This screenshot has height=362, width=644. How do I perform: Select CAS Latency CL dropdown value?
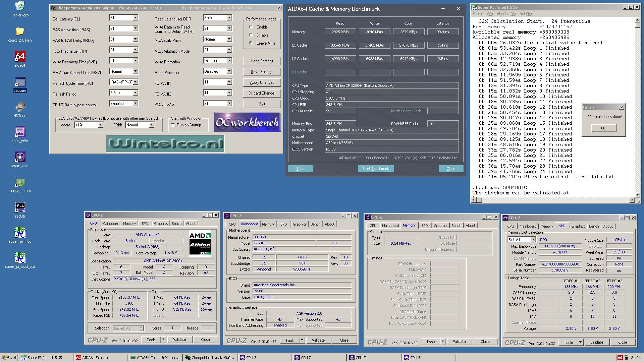pos(123,18)
